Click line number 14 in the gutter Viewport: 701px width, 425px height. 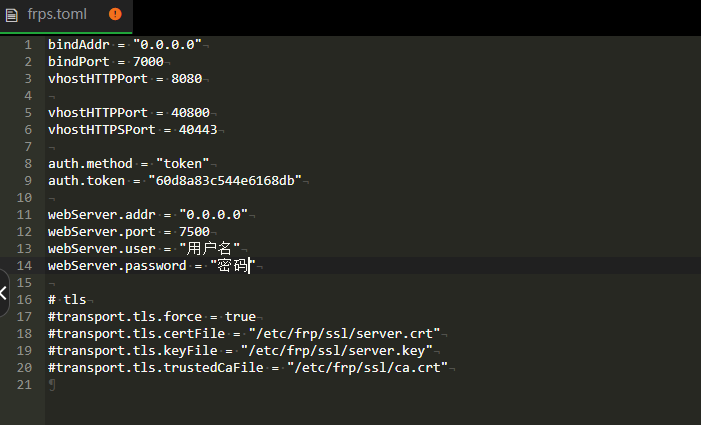tap(25, 265)
